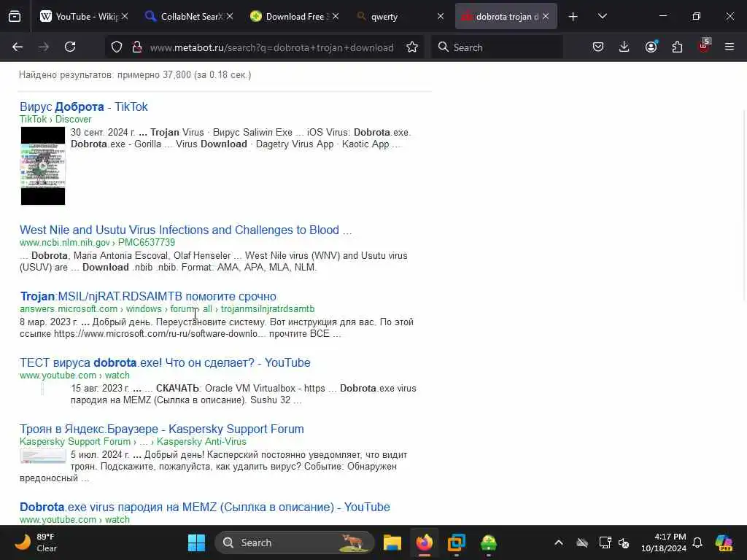Open the tracking protection shield icon
747x560 pixels.
point(117,47)
